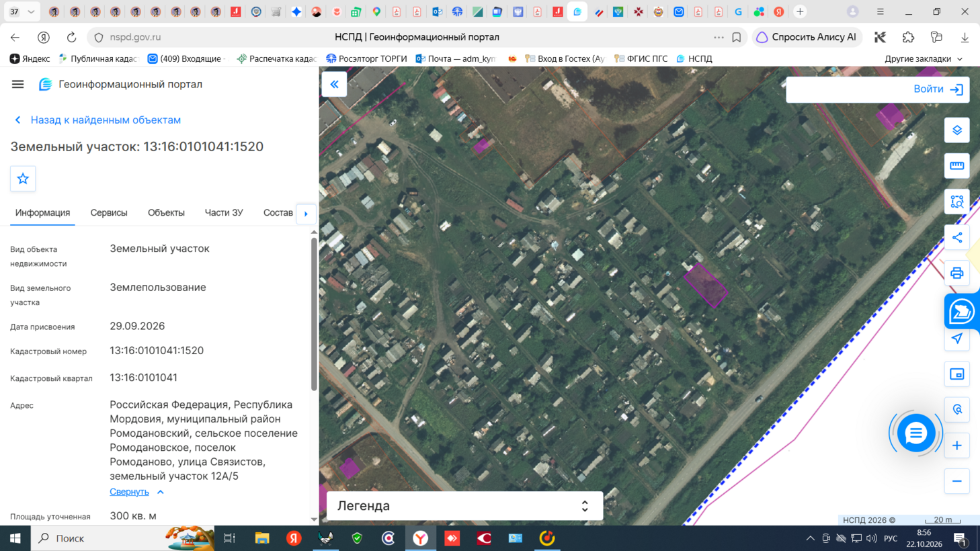Show more tabs with the right arrow
This screenshot has width=980, height=551.
(x=306, y=214)
